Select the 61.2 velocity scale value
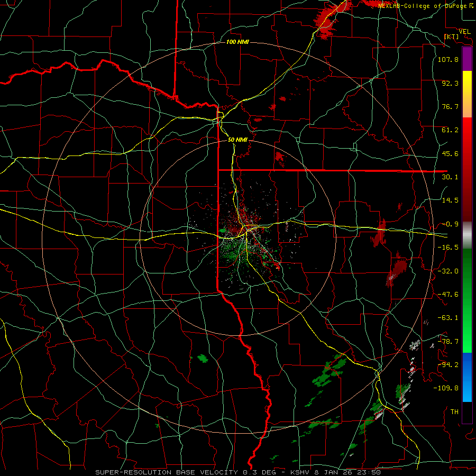Viewport: 476px width, 476px height. (450, 130)
